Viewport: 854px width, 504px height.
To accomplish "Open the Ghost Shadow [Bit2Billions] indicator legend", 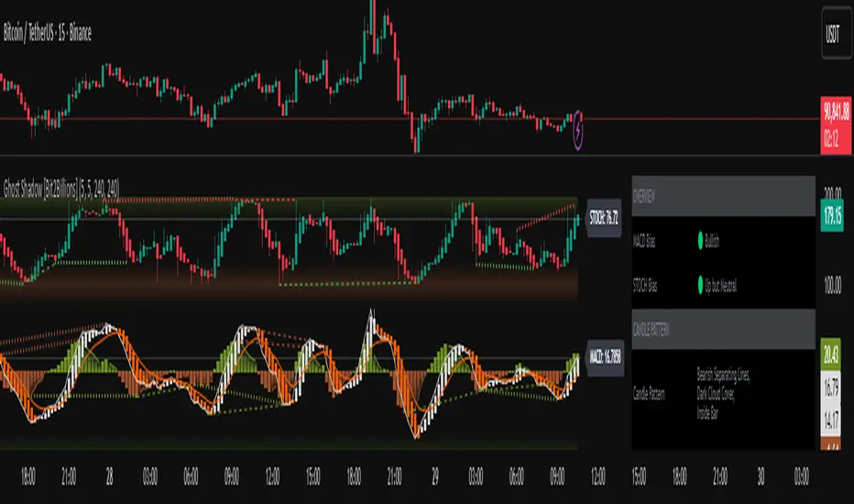I will (x=61, y=189).
